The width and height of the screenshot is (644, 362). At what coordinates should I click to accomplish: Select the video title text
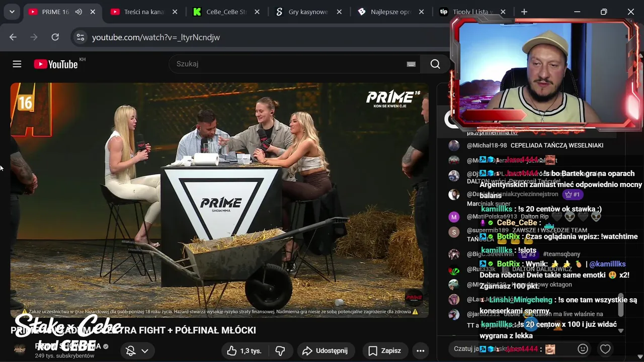(133, 330)
